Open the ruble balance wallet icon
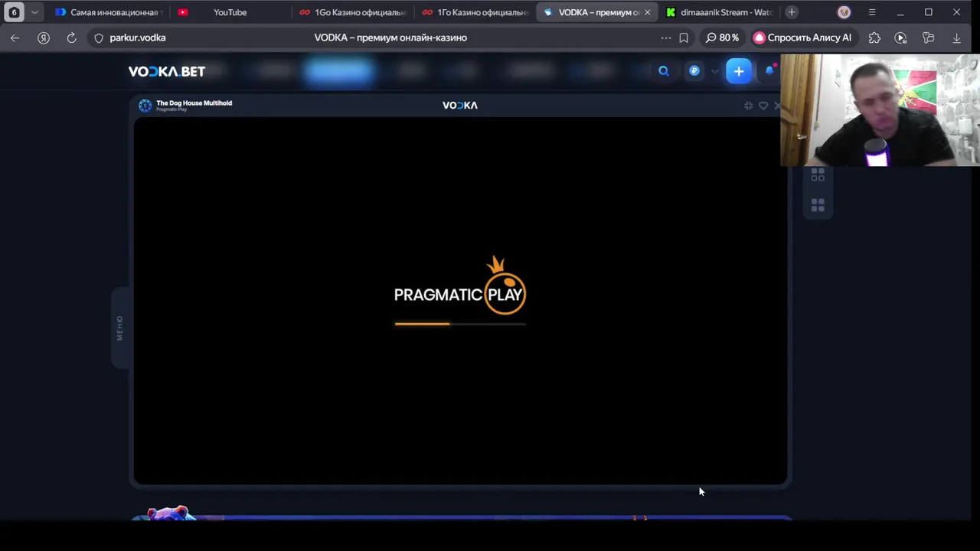This screenshot has height=551, width=980. 694,71
